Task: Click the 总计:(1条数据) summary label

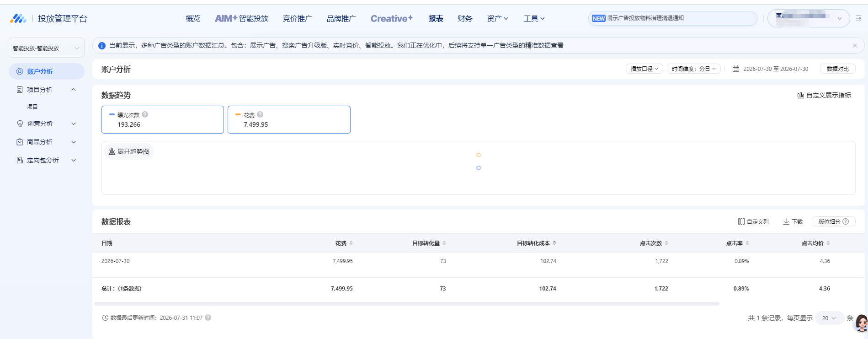Action: (x=121, y=288)
